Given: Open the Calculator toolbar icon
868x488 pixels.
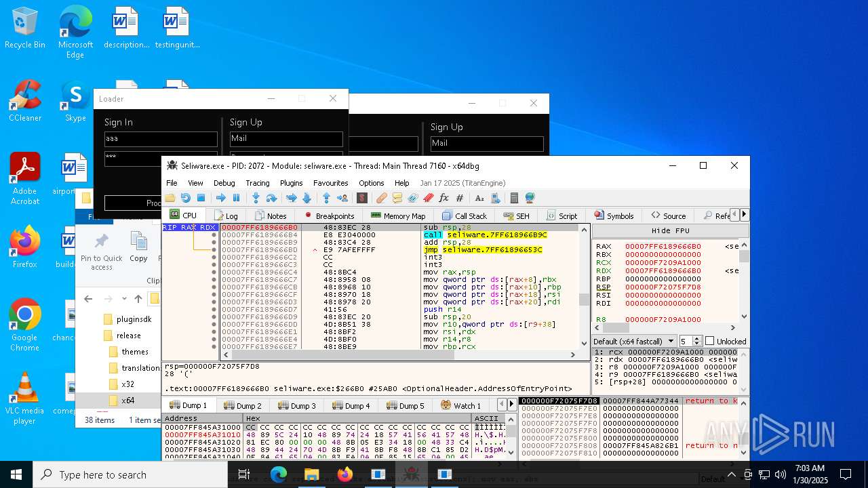Looking at the screenshot, I should pyautogui.click(x=514, y=198).
